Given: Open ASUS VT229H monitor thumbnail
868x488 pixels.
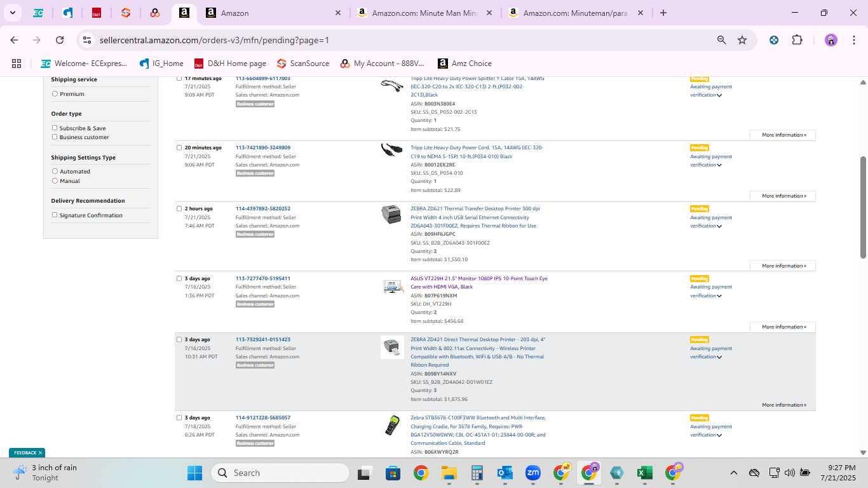Looking at the screenshot, I should tap(393, 287).
